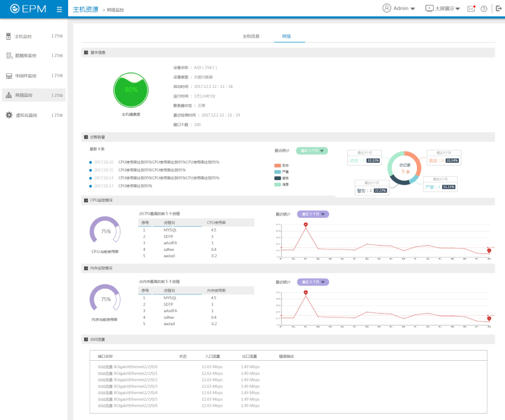This screenshot has height=420, width=505.
Task: Click the 警告 legend color swatch
Action: (x=278, y=178)
